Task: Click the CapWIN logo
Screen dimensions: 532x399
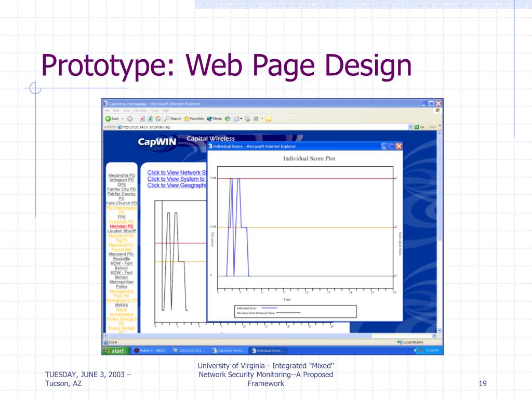Action: click(157, 142)
